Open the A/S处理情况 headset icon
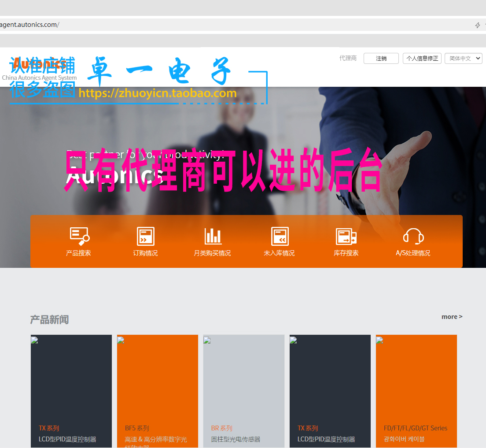Viewport: 486px width, 448px height. 413,237
